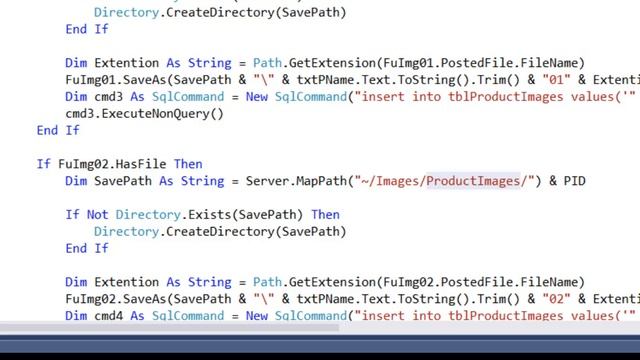640x360 pixels.
Task: Place cursor on FuImg01.SaveAs call
Action: click(x=116, y=80)
